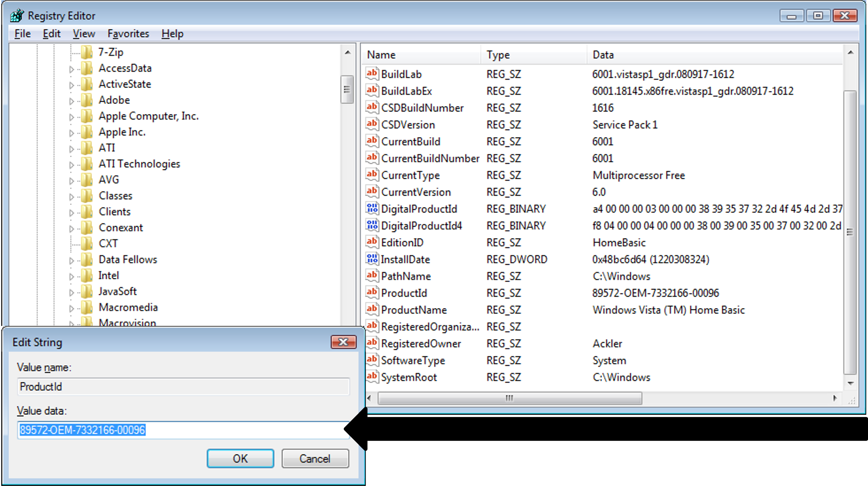
Task: Click the tree pane vertical scrollbar thumb
Action: [x=347, y=89]
